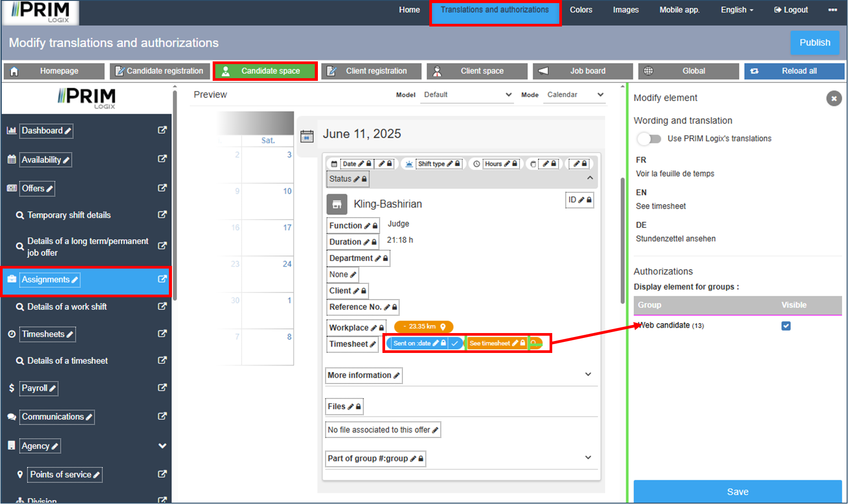Image resolution: width=848 pixels, height=504 pixels.
Task: Click the calendar icon beside June 11, 2025
Action: (x=307, y=136)
